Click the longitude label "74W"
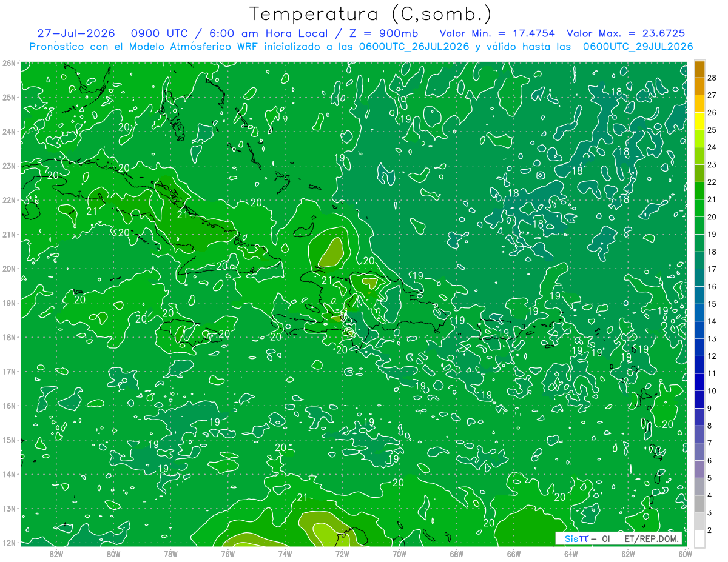Screen dimensions: 728x562 click(x=285, y=554)
